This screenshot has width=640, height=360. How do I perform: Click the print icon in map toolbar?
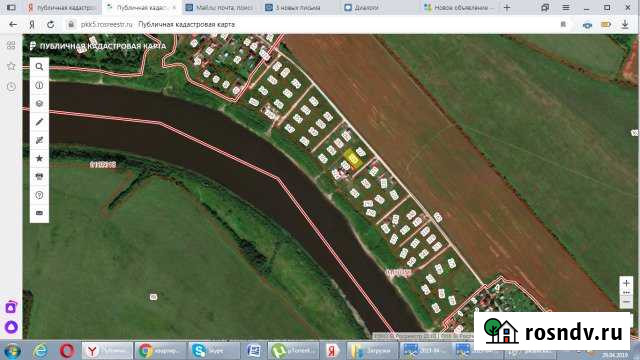click(x=39, y=176)
